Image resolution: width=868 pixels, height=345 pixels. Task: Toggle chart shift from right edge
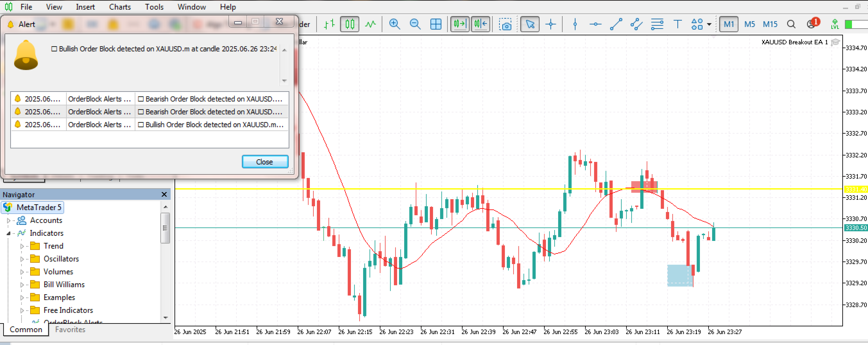click(481, 24)
